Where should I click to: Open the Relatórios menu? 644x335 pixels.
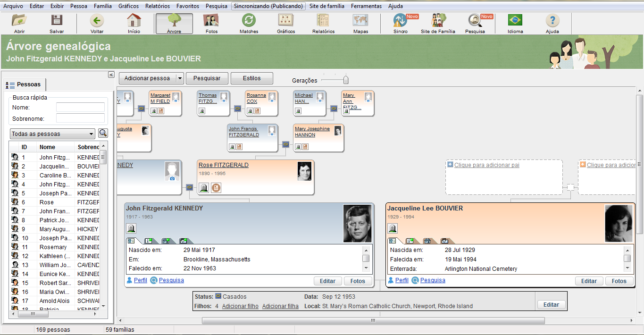pyautogui.click(x=158, y=6)
